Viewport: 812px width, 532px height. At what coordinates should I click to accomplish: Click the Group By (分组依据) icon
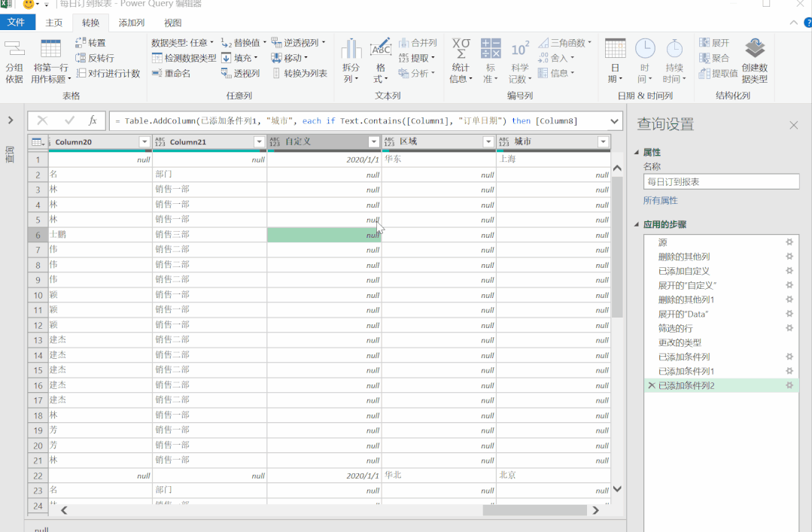click(14, 48)
